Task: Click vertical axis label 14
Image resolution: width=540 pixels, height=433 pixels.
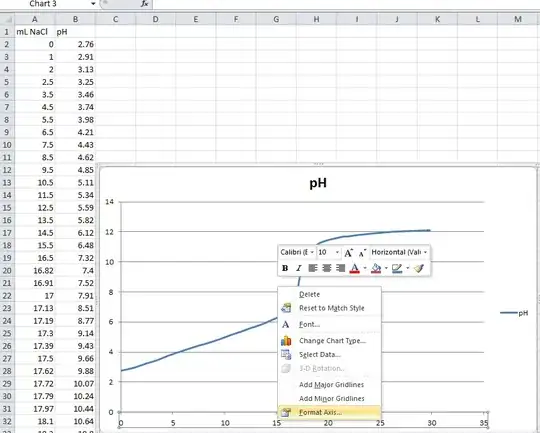Action: pos(109,202)
